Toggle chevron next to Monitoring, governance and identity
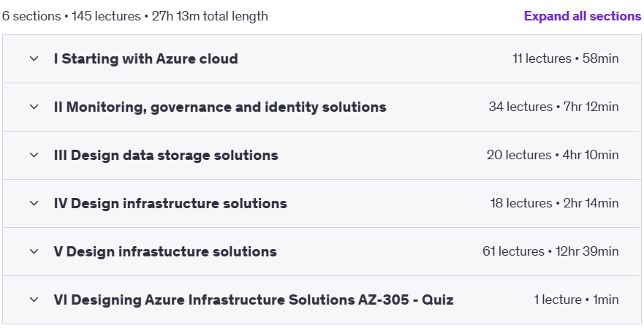 point(34,107)
